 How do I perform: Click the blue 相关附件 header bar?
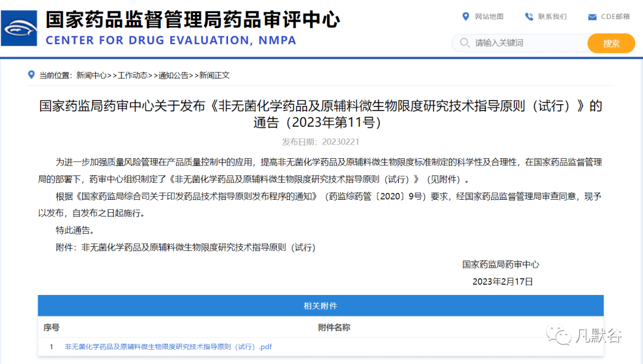(x=321, y=305)
